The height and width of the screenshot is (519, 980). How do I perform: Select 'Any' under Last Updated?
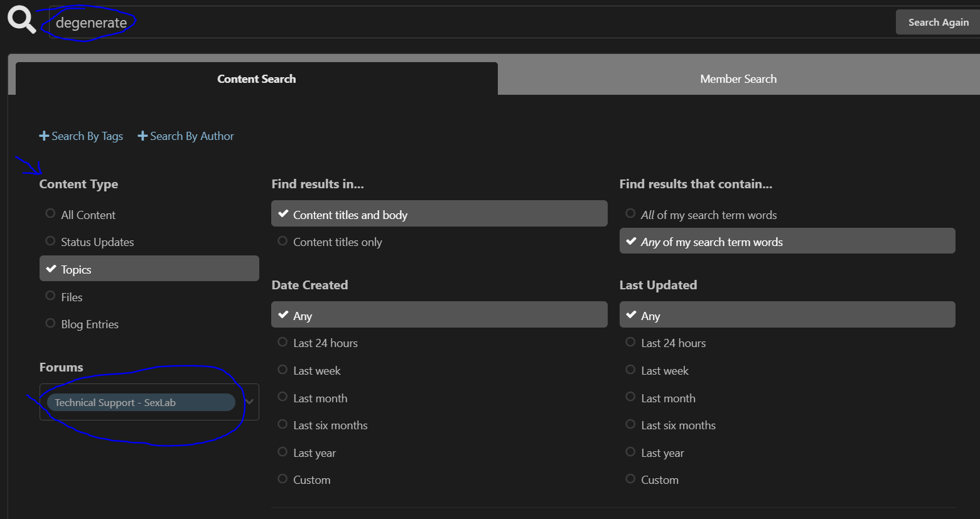tap(787, 314)
